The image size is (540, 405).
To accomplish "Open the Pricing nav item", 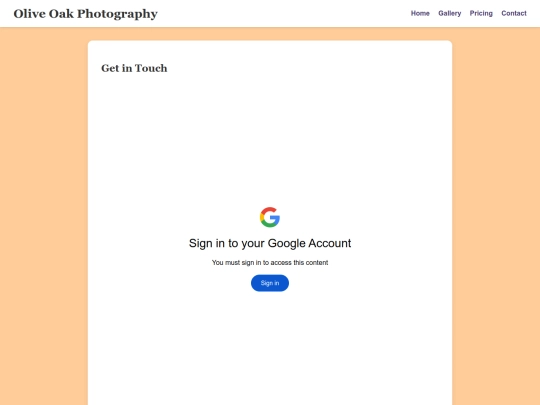I will 481,13.
